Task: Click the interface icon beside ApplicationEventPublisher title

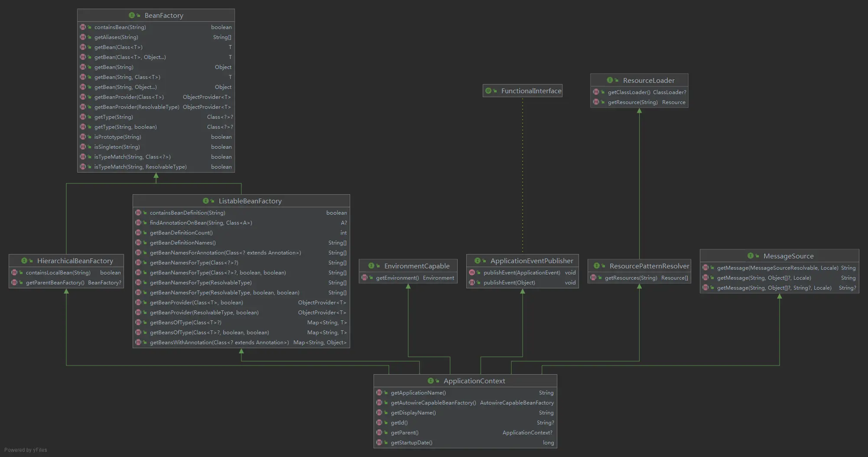Action: [478, 261]
